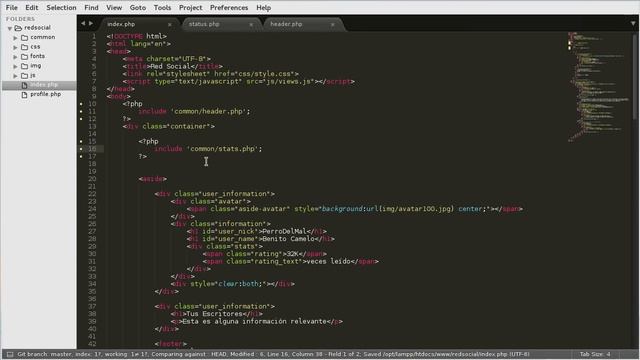640x360 pixels.
Task: Click the Red Social title text
Action: [x=171, y=66]
